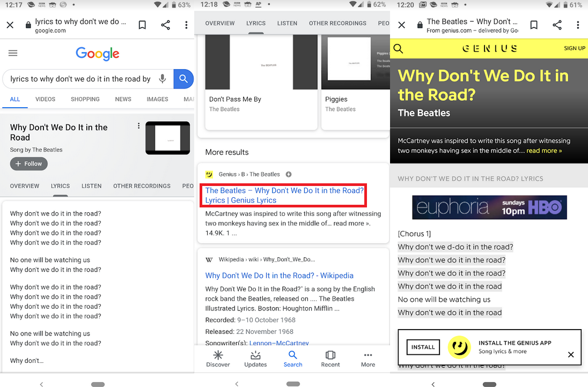Open the Don't Pass Me By song card
The height and width of the screenshot is (387, 588).
pos(261,82)
